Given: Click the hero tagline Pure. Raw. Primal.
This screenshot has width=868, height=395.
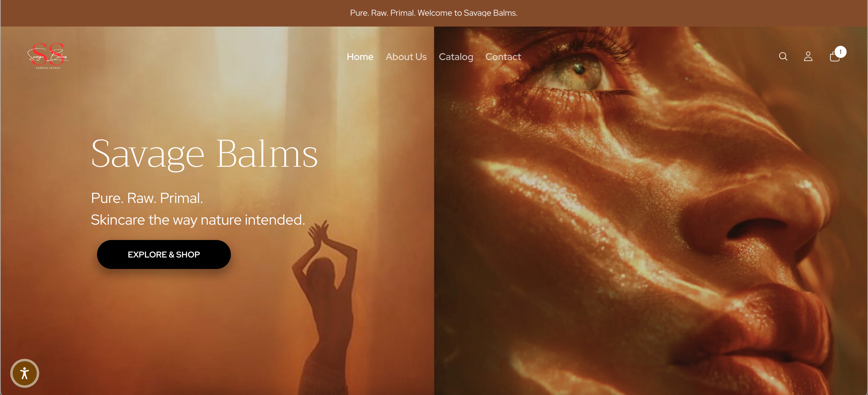Looking at the screenshot, I should [147, 198].
